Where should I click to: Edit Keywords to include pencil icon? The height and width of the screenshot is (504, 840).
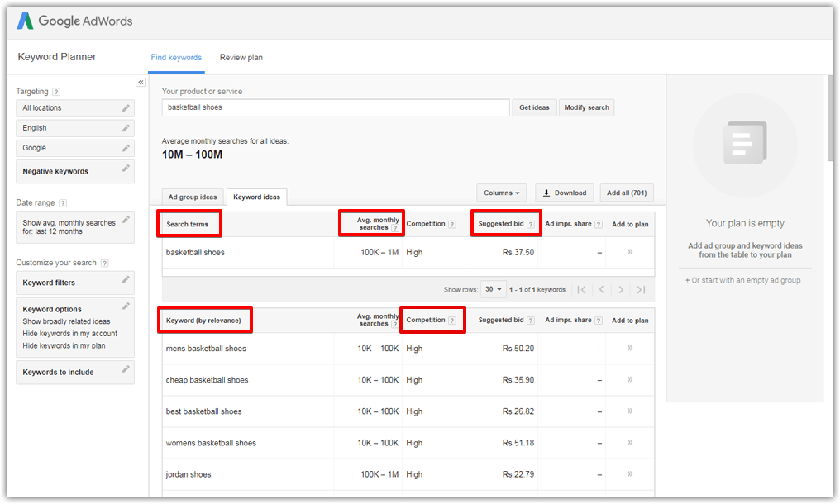(x=126, y=369)
